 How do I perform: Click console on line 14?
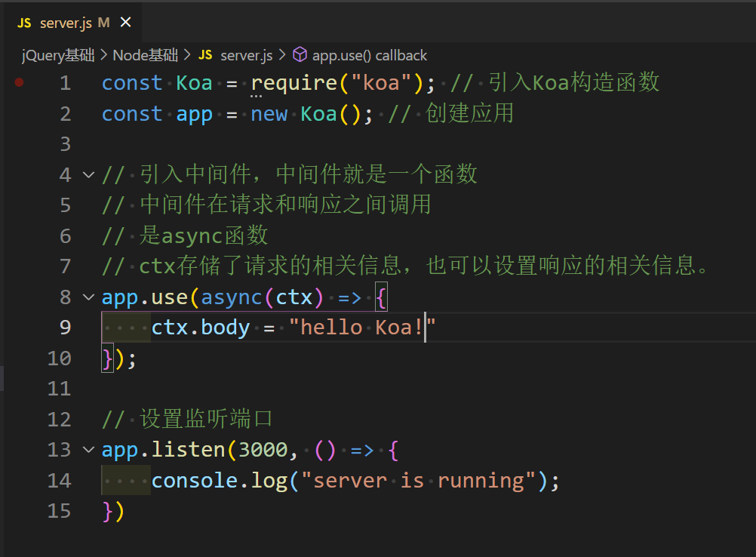pyautogui.click(x=195, y=480)
